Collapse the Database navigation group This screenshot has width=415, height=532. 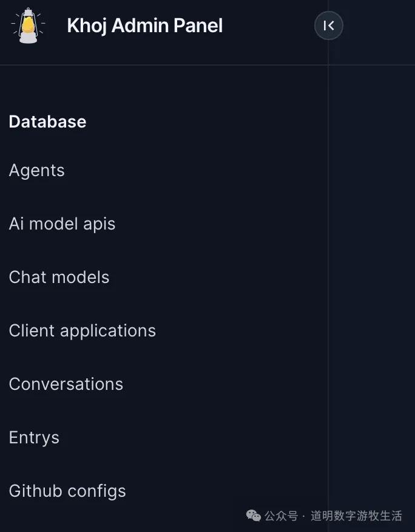point(47,122)
